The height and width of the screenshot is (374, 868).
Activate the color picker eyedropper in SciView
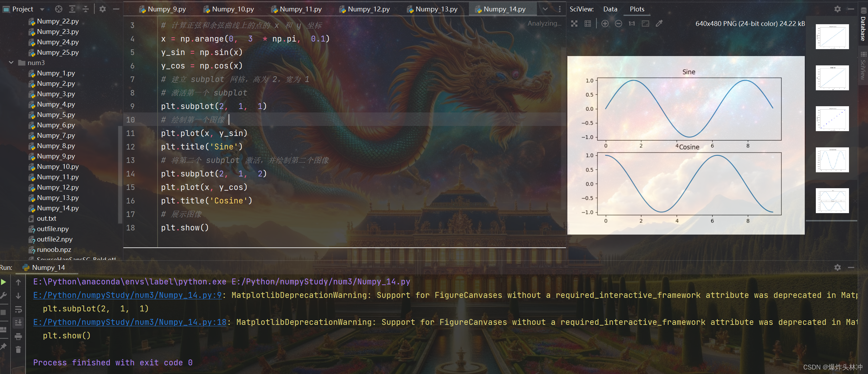click(x=659, y=24)
